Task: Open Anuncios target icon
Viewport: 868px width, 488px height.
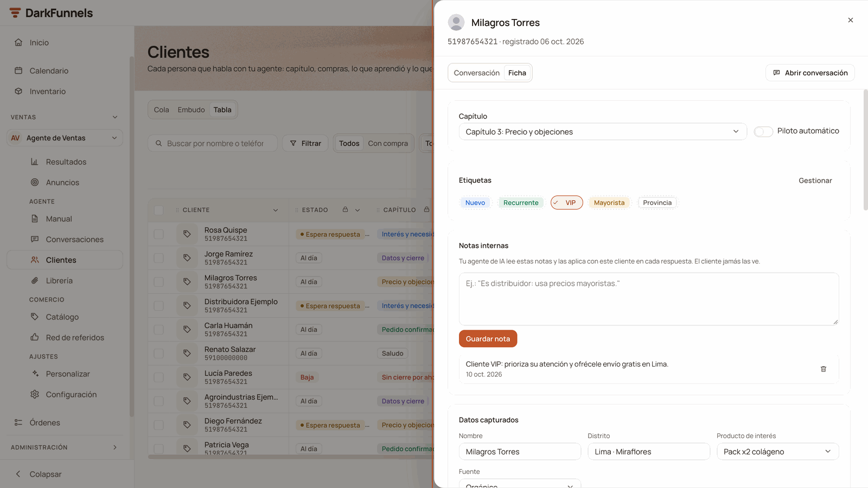Action: pos(35,182)
